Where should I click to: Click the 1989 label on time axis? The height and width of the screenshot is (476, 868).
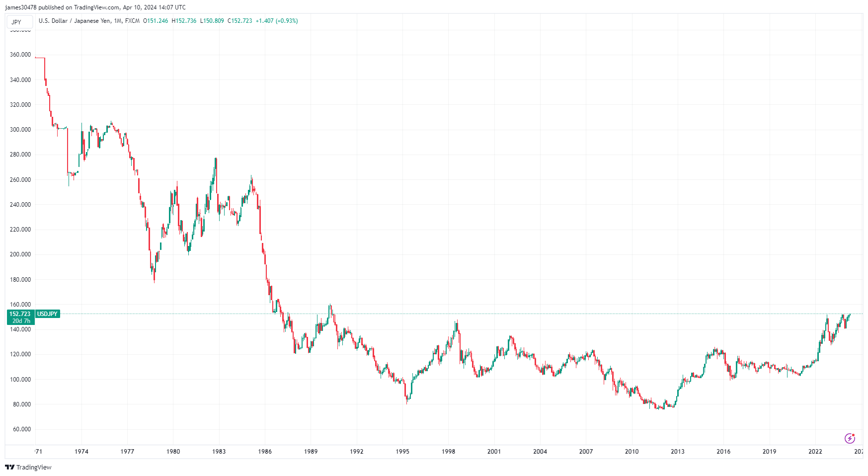coord(311,451)
